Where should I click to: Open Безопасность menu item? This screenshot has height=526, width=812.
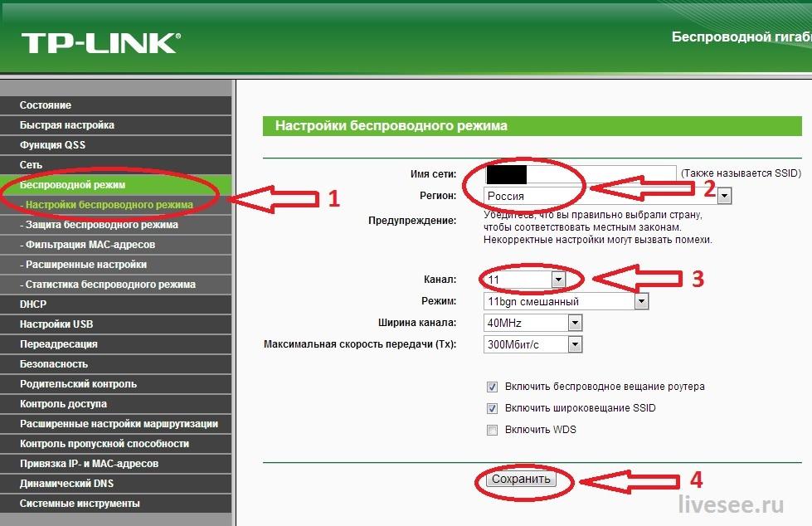(x=115, y=364)
